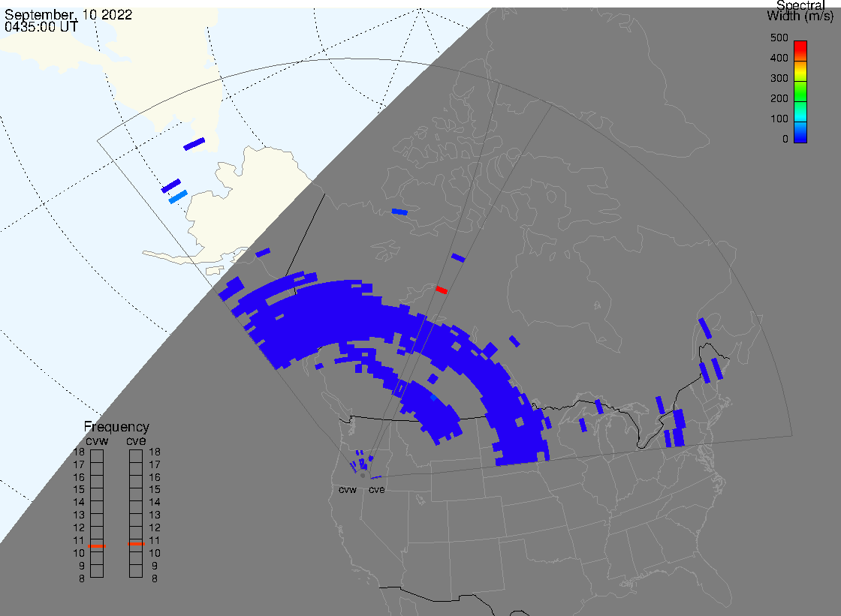This screenshot has width=841, height=616.
Task: Click the 500 label on the color scale
Action: click(x=779, y=38)
